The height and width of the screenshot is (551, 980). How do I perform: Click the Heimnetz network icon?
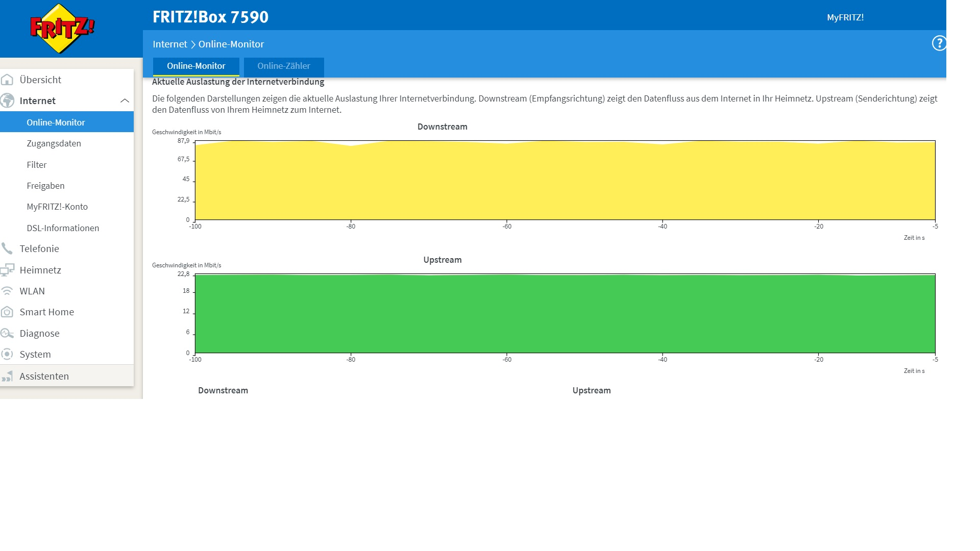(7, 270)
